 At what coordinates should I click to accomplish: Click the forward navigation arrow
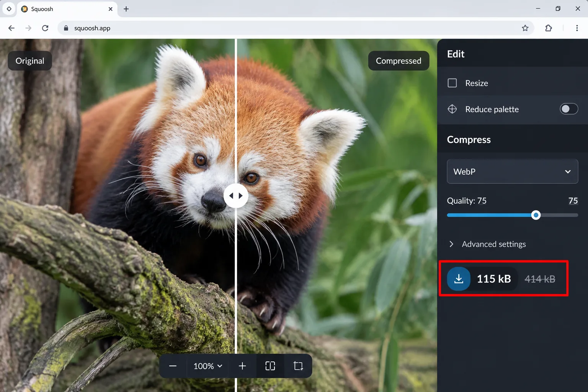point(28,28)
